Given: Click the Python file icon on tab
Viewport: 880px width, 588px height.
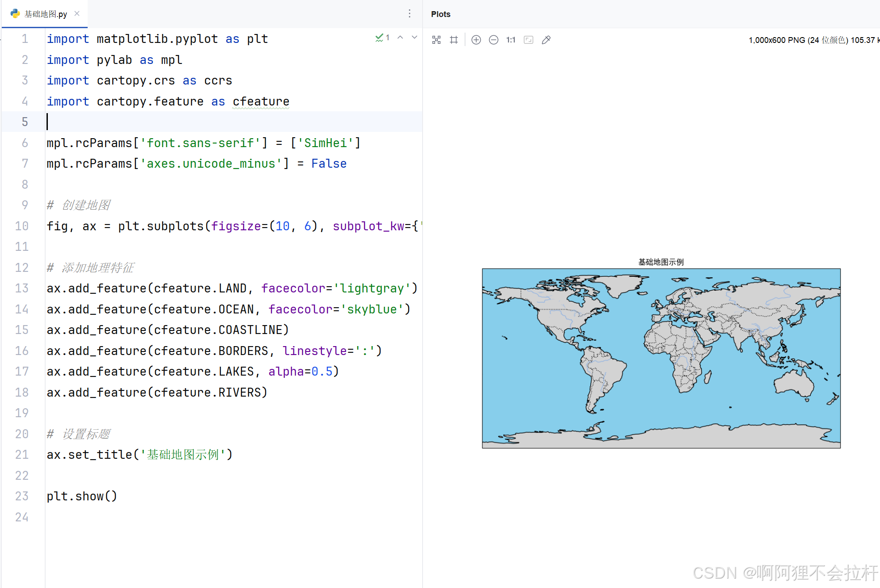Looking at the screenshot, I should pyautogui.click(x=15, y=13).
